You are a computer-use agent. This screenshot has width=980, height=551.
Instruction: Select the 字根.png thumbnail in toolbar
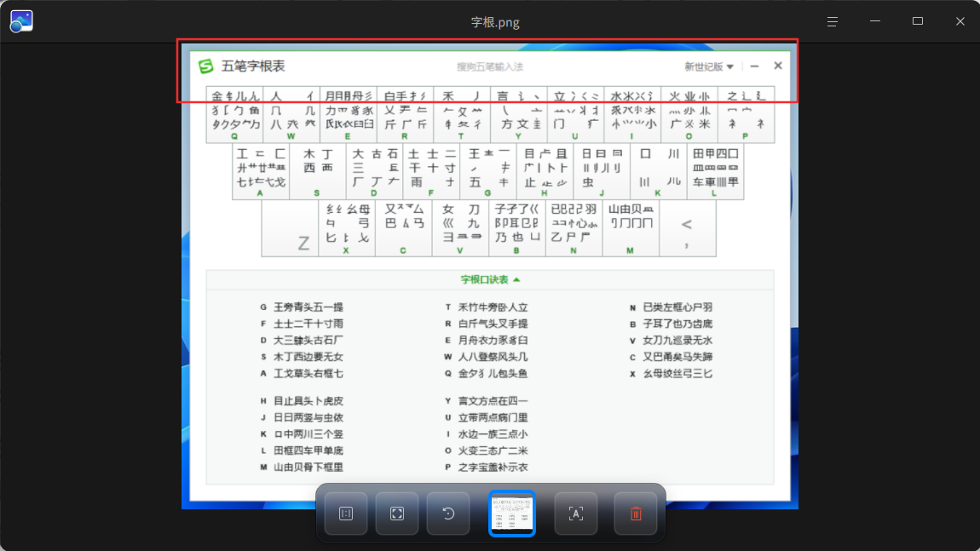click(512, 514)
